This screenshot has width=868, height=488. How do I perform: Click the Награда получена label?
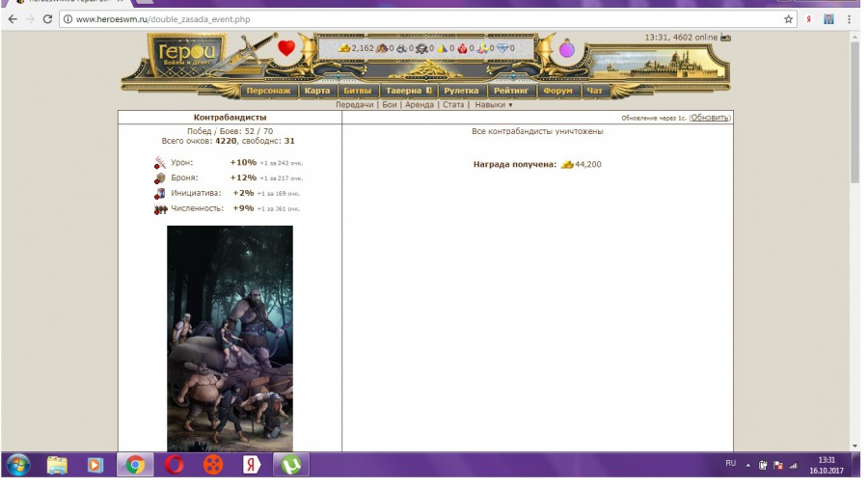click(x=515, y=164)
